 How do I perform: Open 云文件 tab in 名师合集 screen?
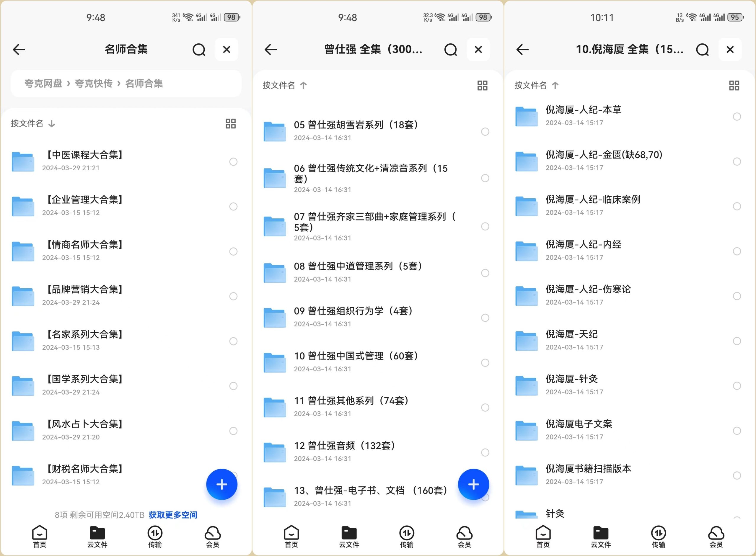(x=97, y=537)
